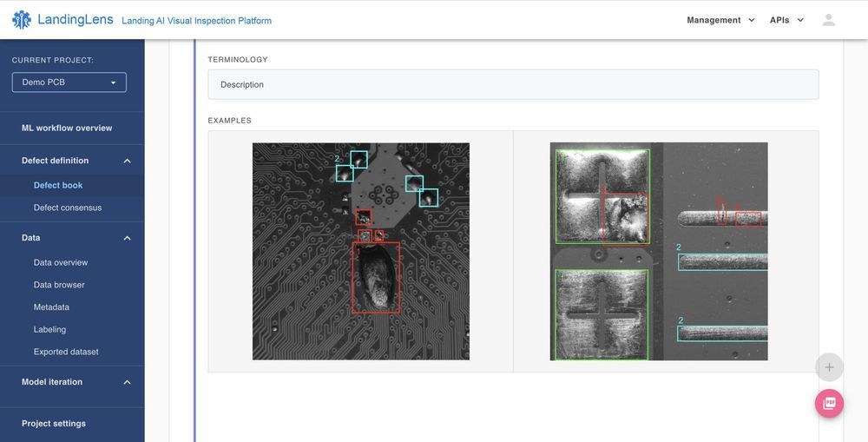Viewport: 868px width, 442px height.
Task: Navigate to Data overview
Action: coord(61,262)
